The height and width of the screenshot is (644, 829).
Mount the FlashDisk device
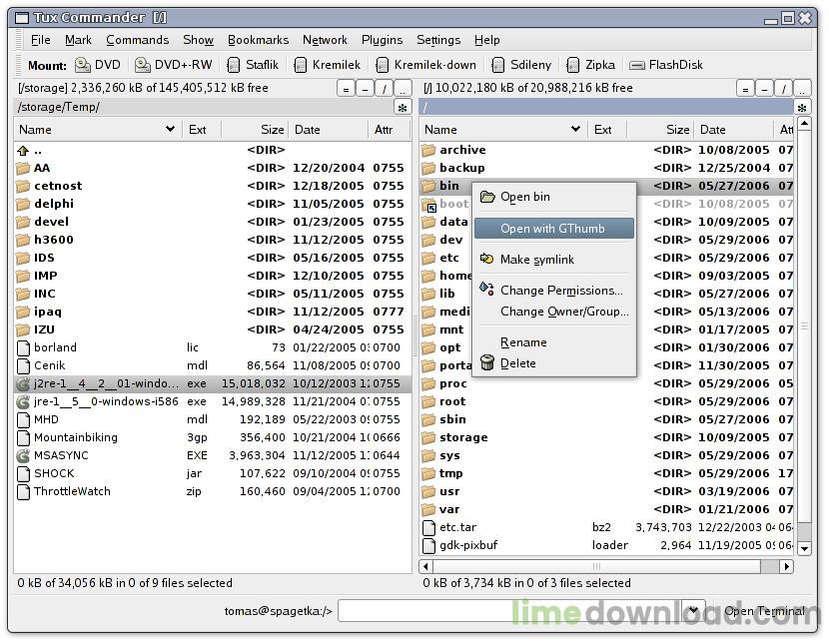coord(666,65)
